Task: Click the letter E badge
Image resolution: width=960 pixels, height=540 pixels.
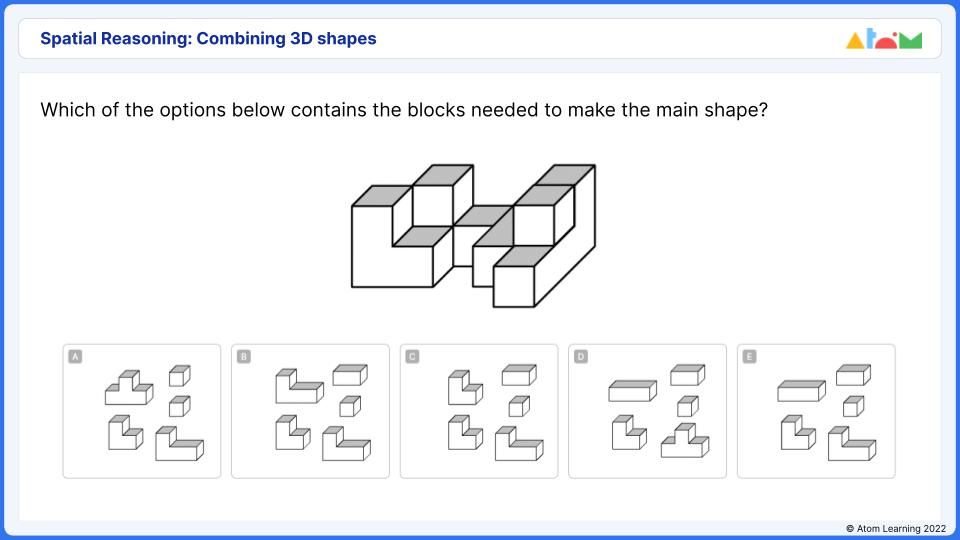Action: [x=749, y=356]
